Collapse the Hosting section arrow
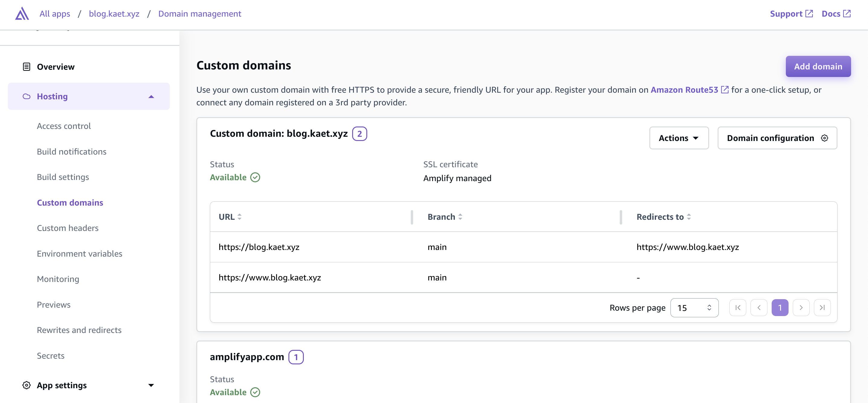Viewport: 868px width, 403px height. [151, 97]
